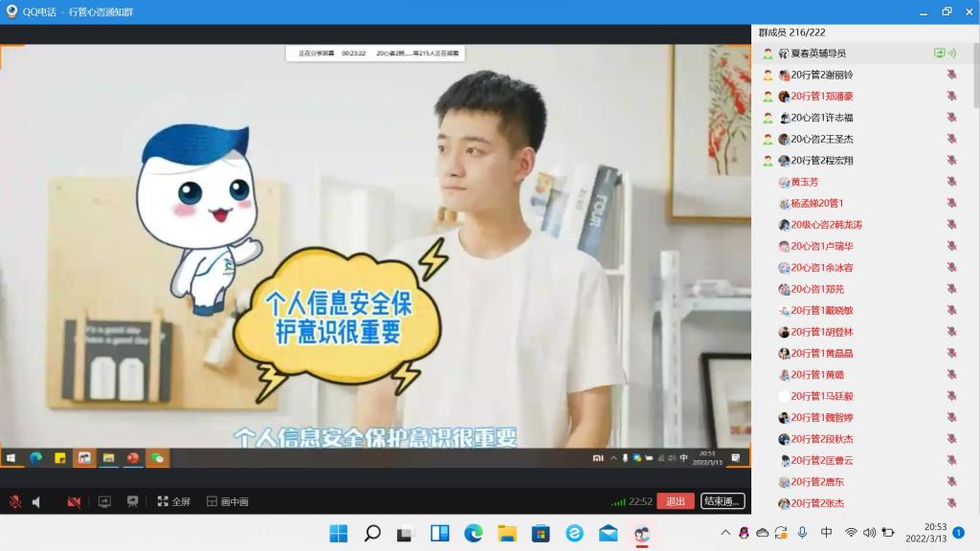
Task: Open Windows Start menu
Action: [x=339, y=533]
